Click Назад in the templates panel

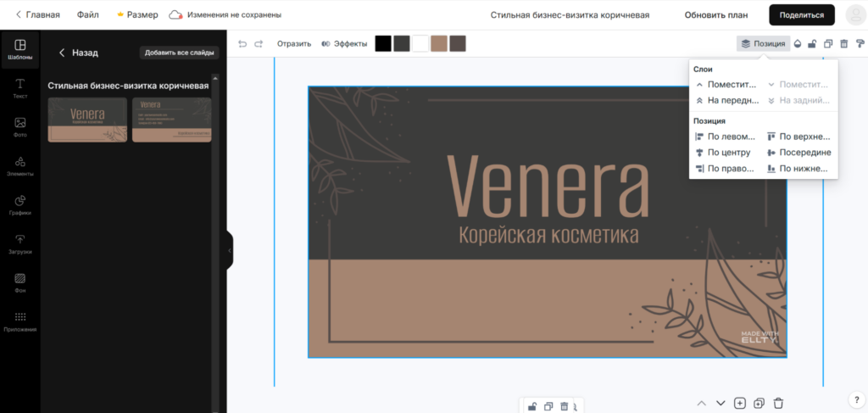[x=78, y=53]
